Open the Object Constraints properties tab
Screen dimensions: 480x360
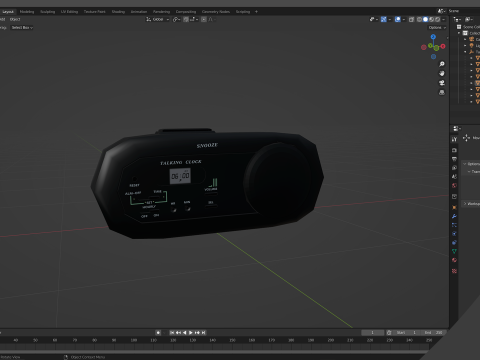click(x=454, y=243)
